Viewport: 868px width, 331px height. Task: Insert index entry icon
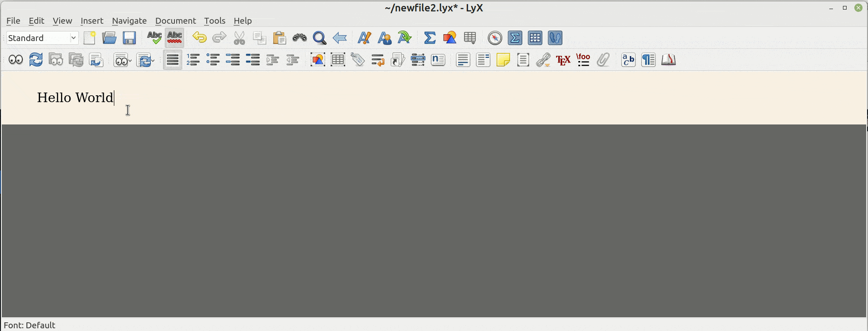(418, 60)
